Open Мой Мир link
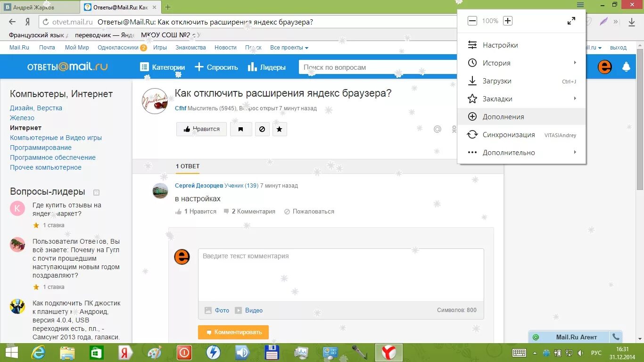644x362 pixels. coord(77,48)
